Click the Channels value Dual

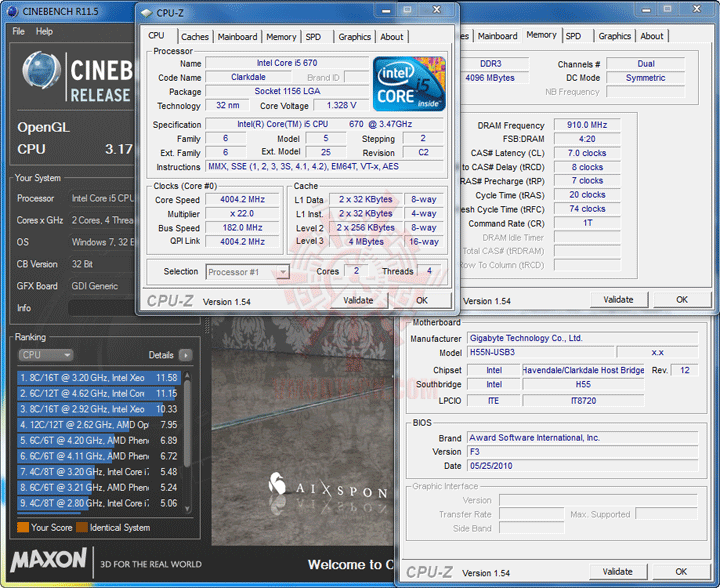(x=645, y=64)
